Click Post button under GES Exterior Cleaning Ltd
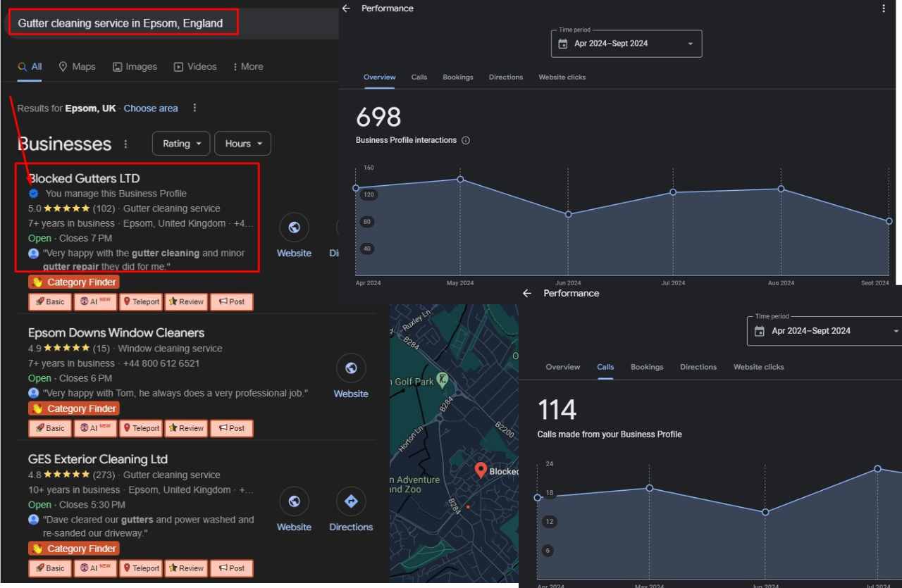This screenshot has height=588, width=902. 231,568
